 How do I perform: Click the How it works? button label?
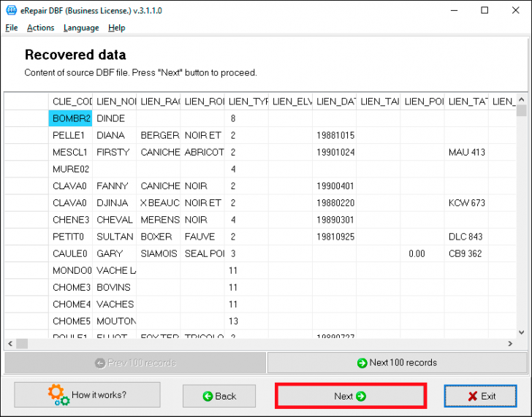[x=99, y=394]
